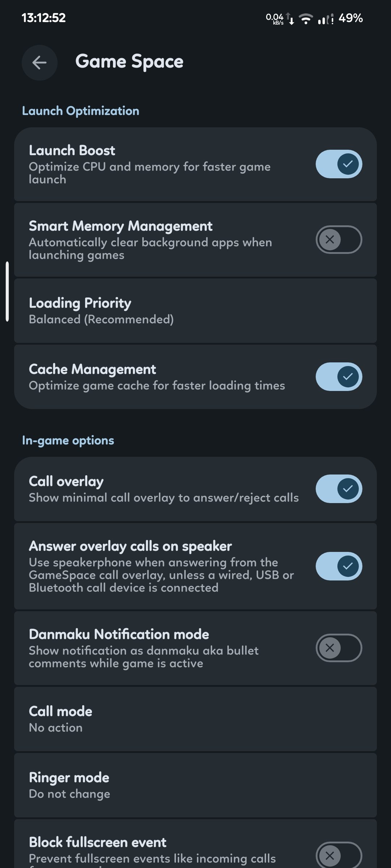Tap the 49% battery indicator
Image resolution: width=391 pixels, height=868 pixels.
(x=350, y=18)
